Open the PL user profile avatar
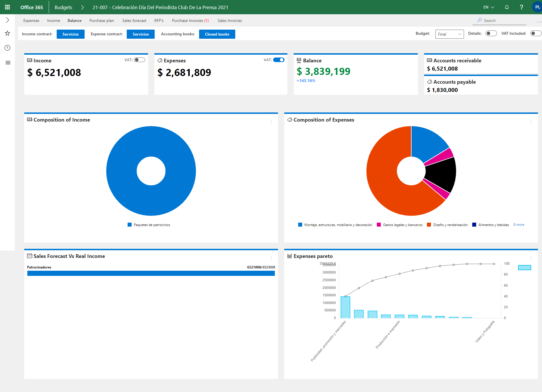The height and width of the screenshot is (392, 542). 537,7
